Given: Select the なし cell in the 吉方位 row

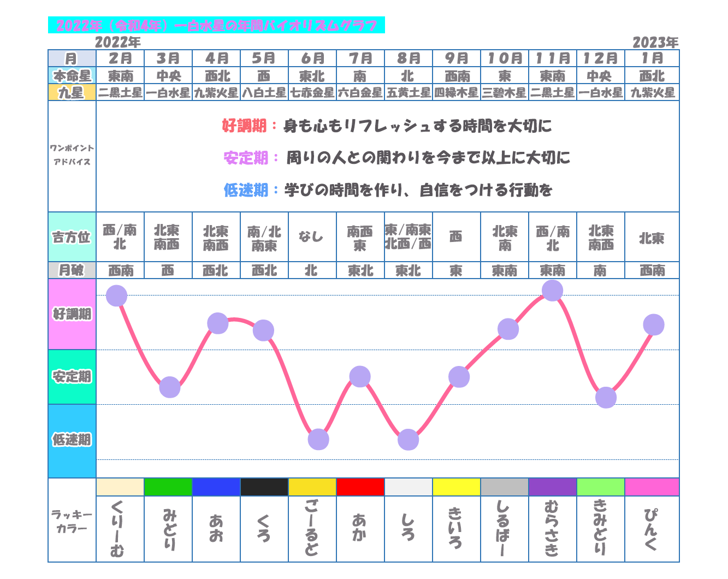Looking at the screenshot, I should tap(312, 237).
